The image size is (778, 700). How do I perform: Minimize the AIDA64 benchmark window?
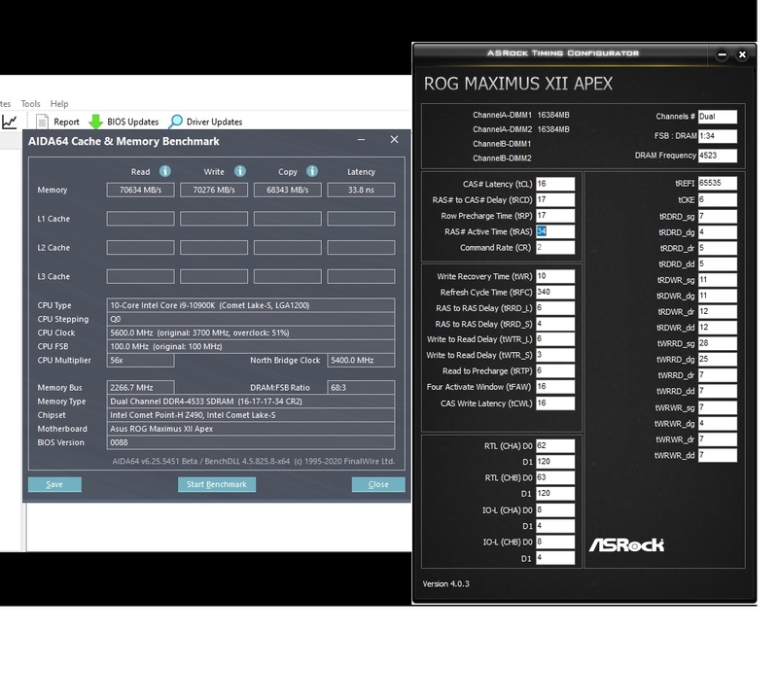361,140
